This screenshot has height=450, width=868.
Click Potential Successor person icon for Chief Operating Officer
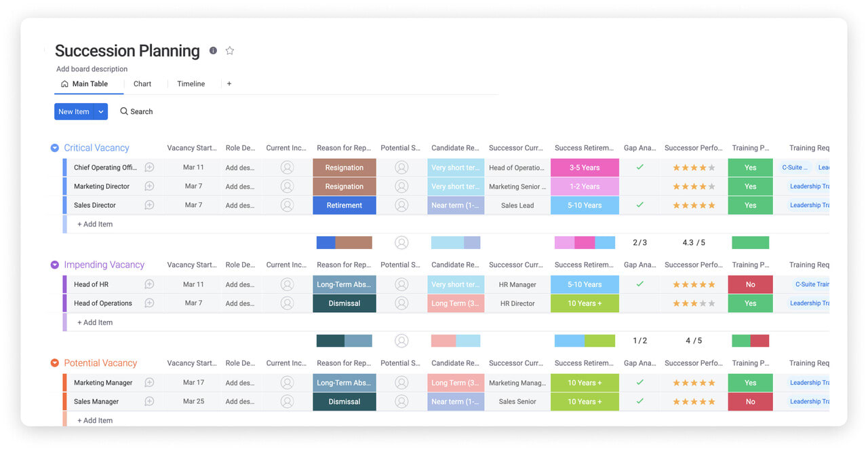(401, 168)
